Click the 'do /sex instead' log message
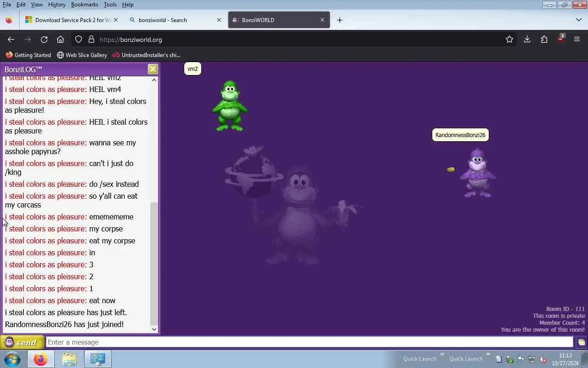Screen dimensions: 588x368 [x=114, y=184]
